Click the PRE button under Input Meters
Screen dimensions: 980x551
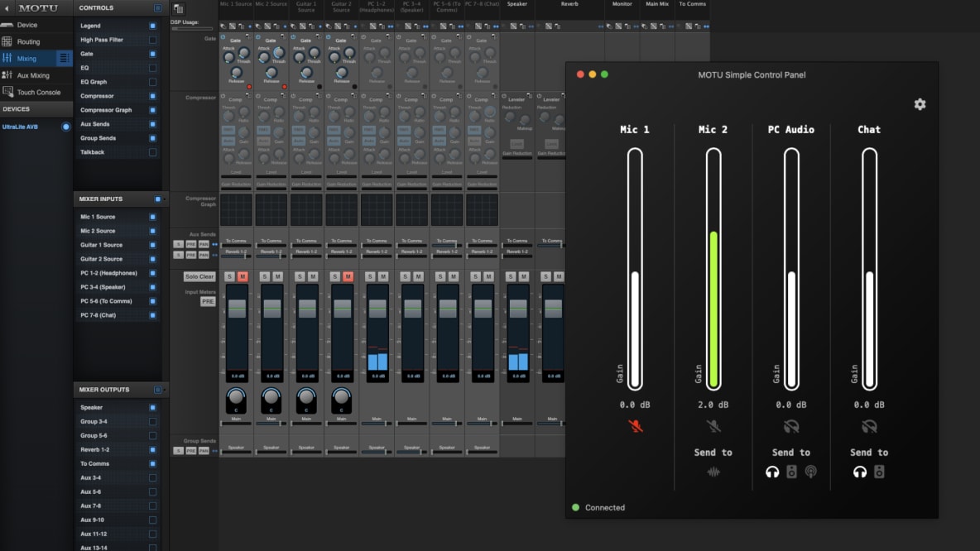(x=208, y=302)
